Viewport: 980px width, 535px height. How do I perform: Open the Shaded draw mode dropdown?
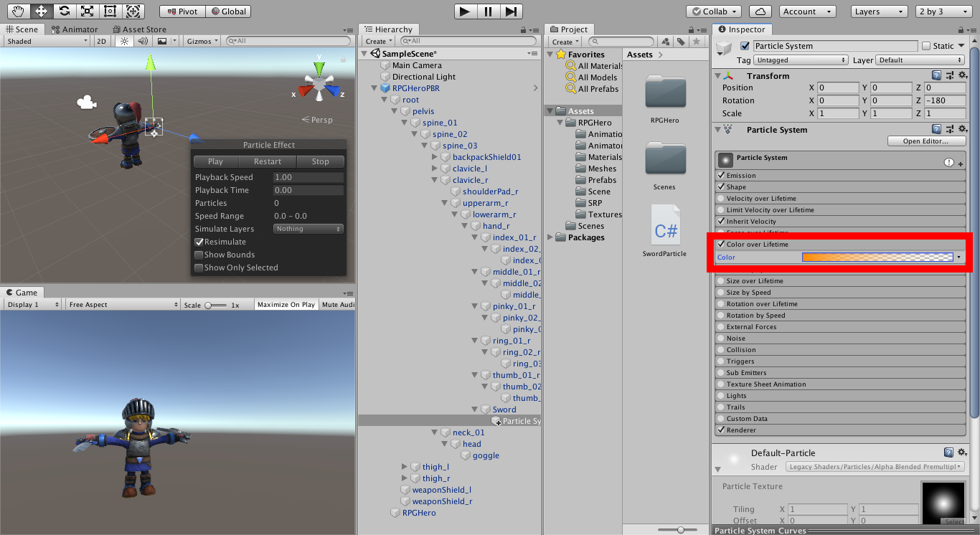47,41
